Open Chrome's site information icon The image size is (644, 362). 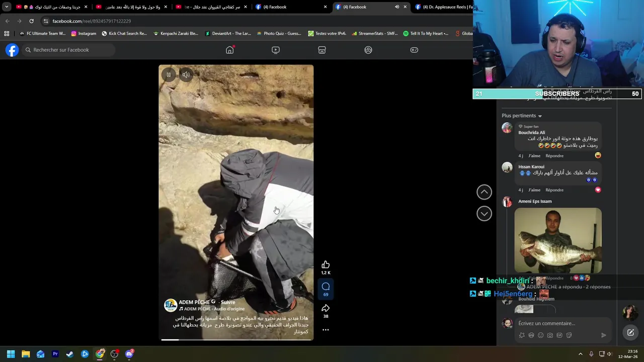pyautogui.click(x=46, y=21)
